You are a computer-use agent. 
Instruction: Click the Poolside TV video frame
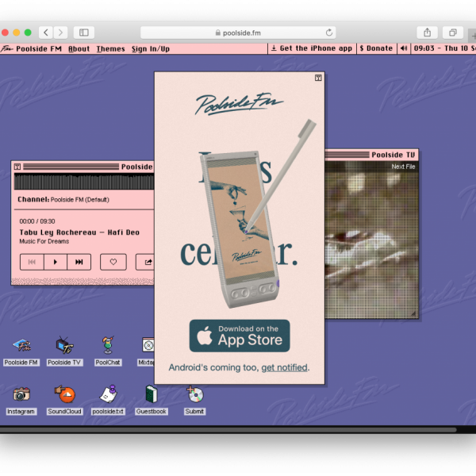tap(371, 240)
